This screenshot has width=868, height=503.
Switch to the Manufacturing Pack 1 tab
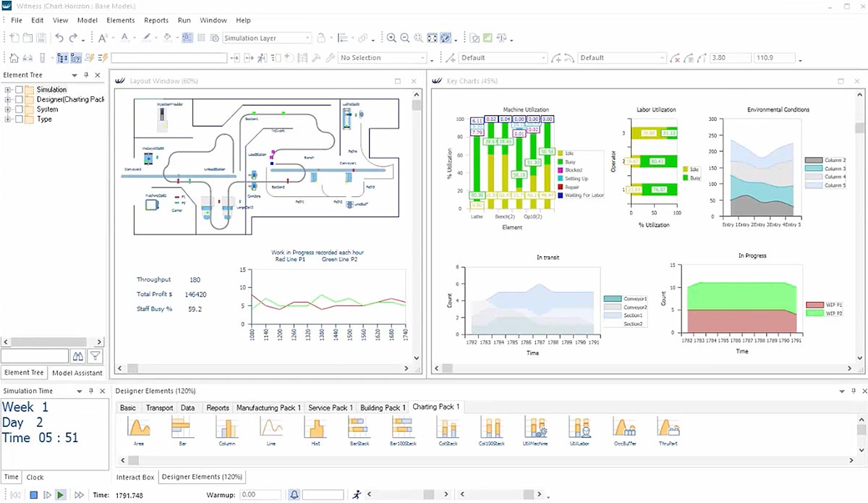(268, 407)
